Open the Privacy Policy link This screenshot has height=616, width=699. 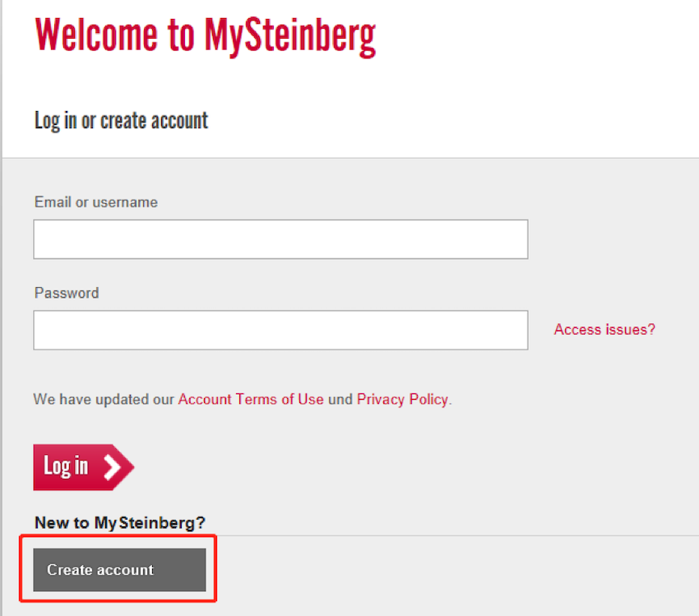tap(402, 400)
